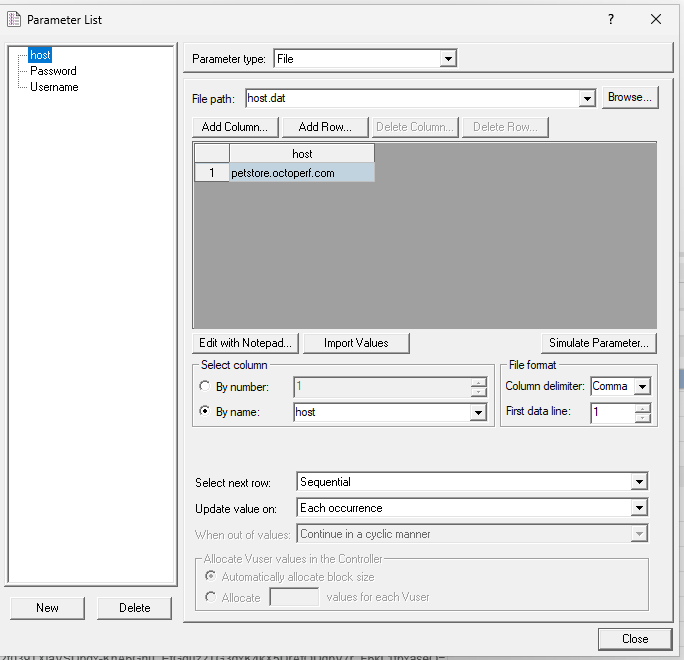Click Add Column... button
This screenshot has width=684, height=660.
(x=235, y=127)
